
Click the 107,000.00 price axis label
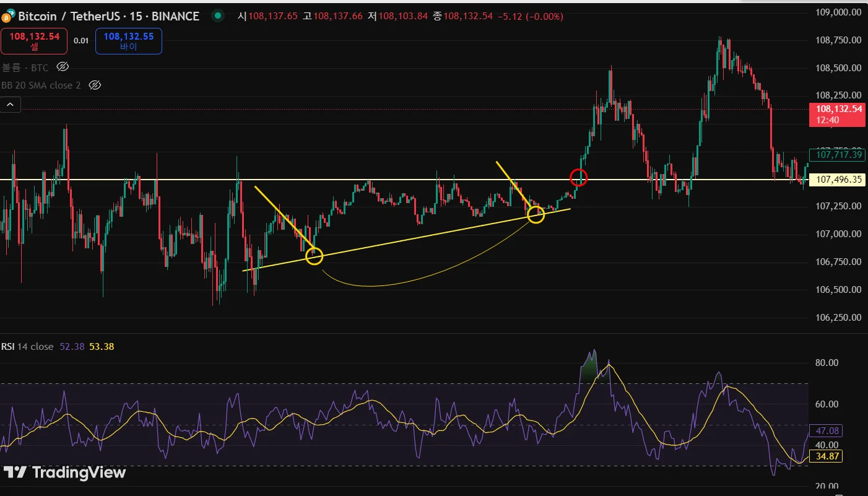click(x=839, y=233)
